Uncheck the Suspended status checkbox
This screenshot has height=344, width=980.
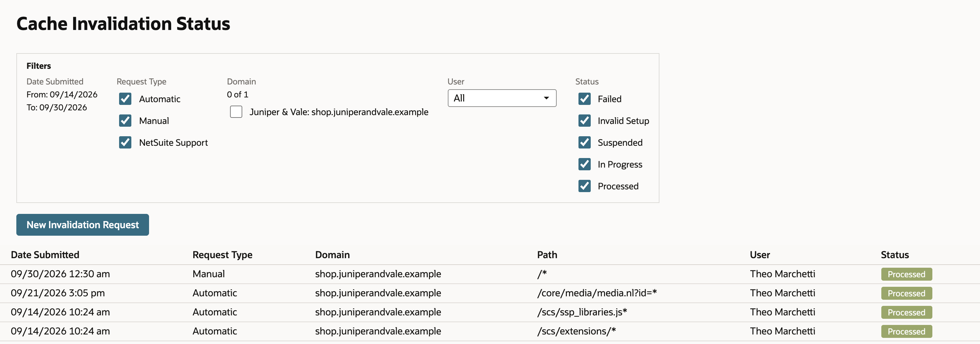[x=584, y=142]
